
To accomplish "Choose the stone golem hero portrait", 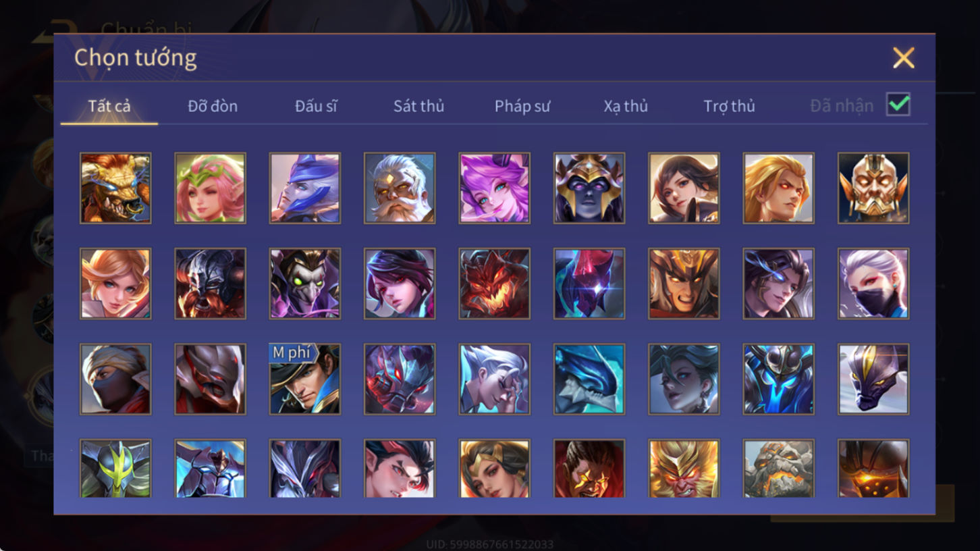I will [779, 469].
